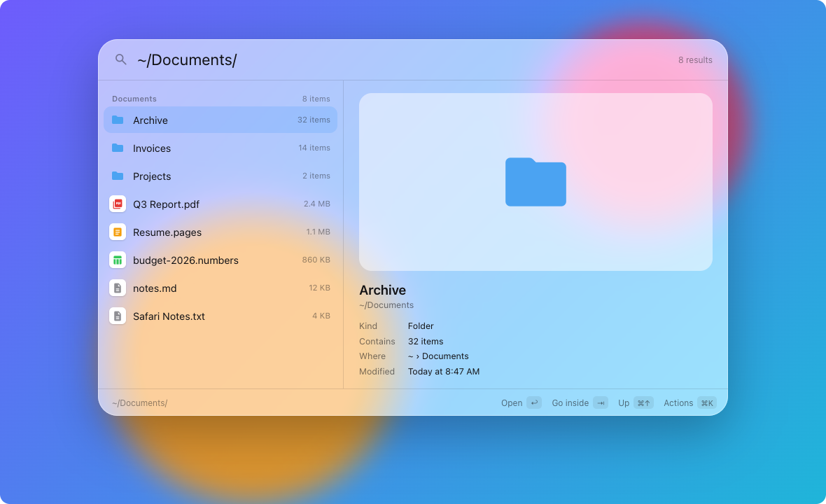Click the return key icon beside Open
This screenshot has width=826, height=504.
(x=533, y=403)
